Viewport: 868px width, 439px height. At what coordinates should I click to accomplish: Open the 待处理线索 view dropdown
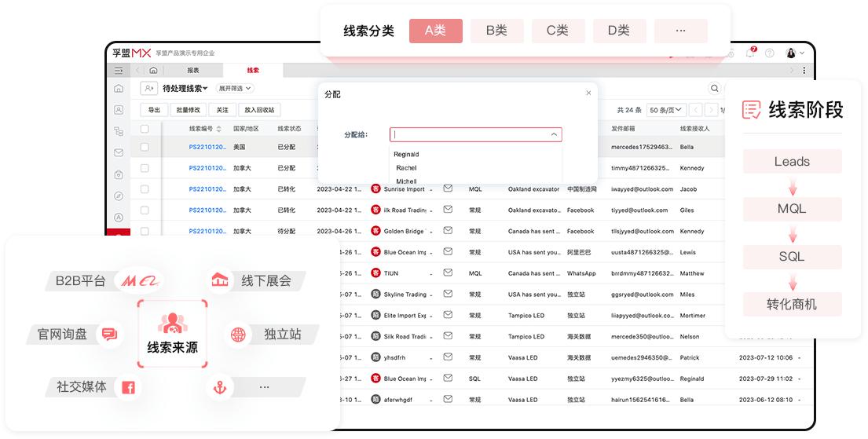pyautogui.click(x=185, y=89)
